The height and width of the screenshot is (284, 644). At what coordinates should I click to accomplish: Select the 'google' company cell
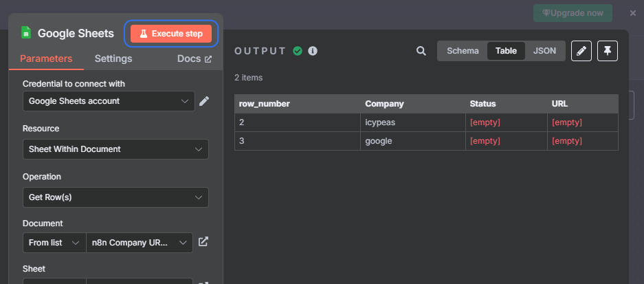(x=413, y=141)
